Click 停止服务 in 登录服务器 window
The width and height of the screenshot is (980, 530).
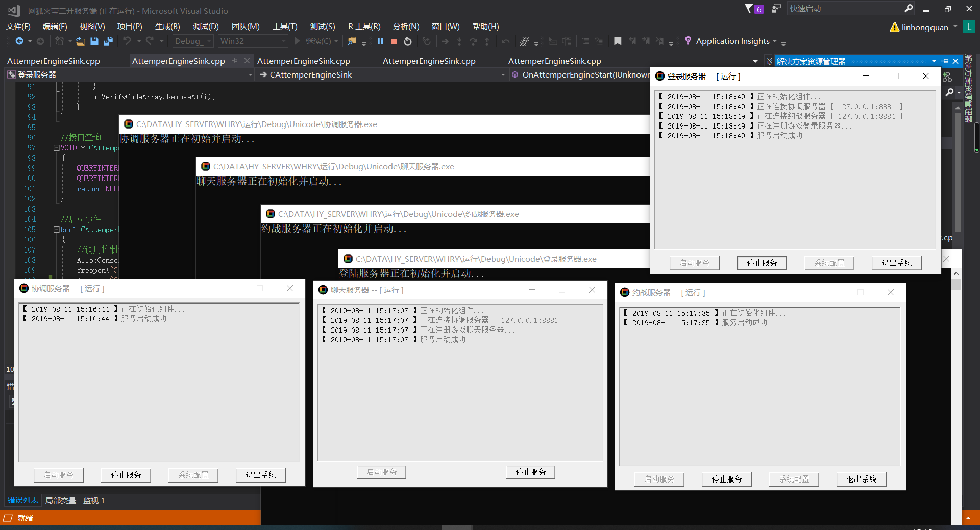coord(762,263)
